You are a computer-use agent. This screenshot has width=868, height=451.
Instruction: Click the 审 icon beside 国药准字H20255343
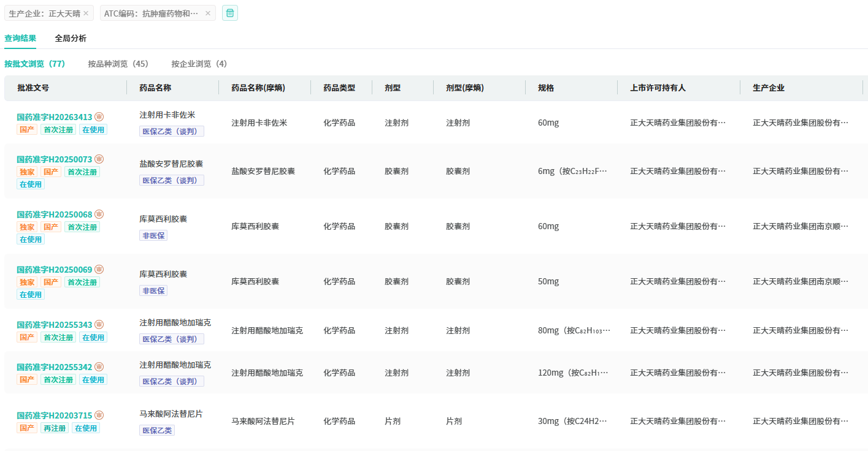99,325
